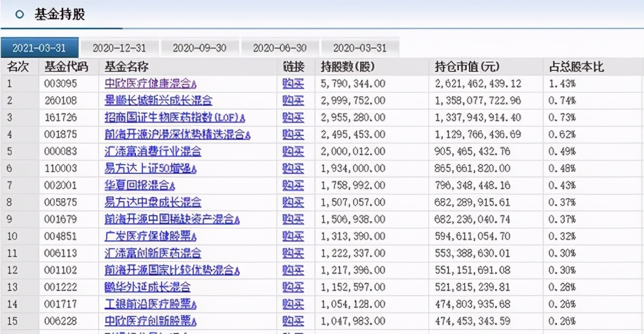Select the 0.32% ratio cell

tap(562, 236)
